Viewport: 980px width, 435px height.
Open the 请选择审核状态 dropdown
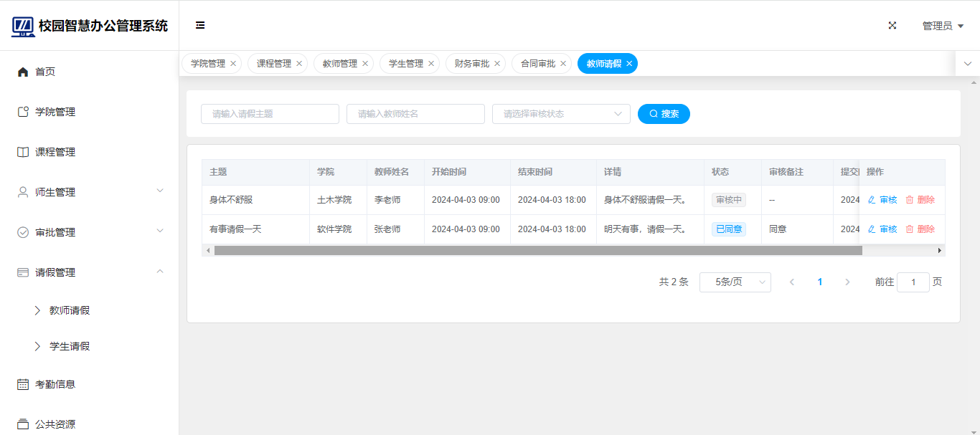point(560,114)
